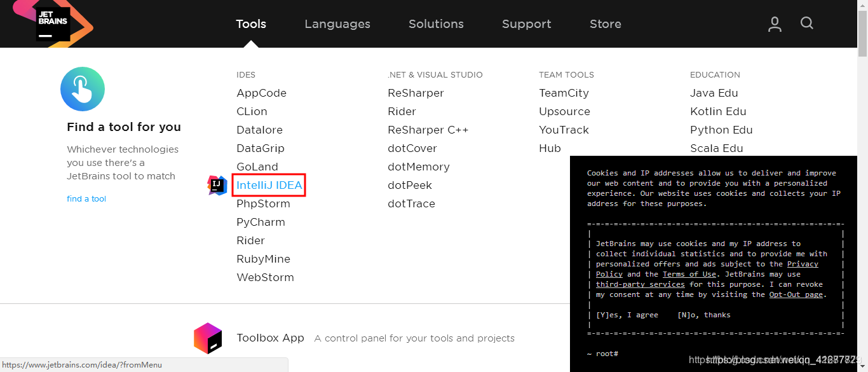Open dotPeek link
This screenshot has height=372, width=868.
410,185
